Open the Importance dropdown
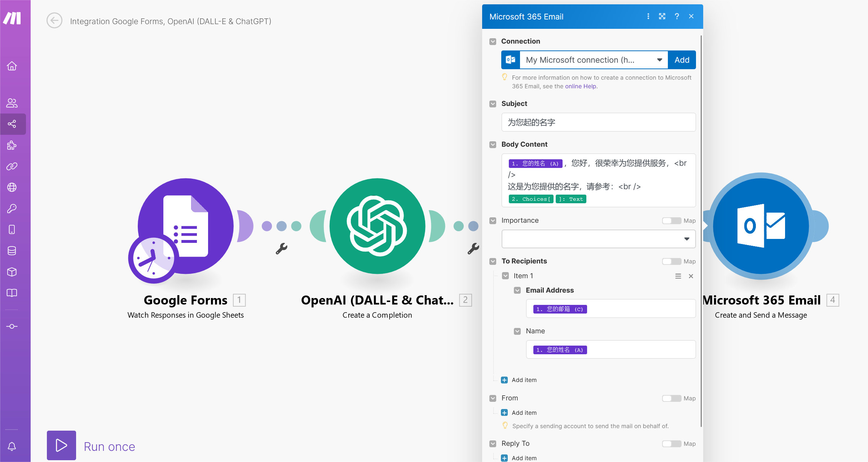 pyautogui.click(x=599, y=239)
